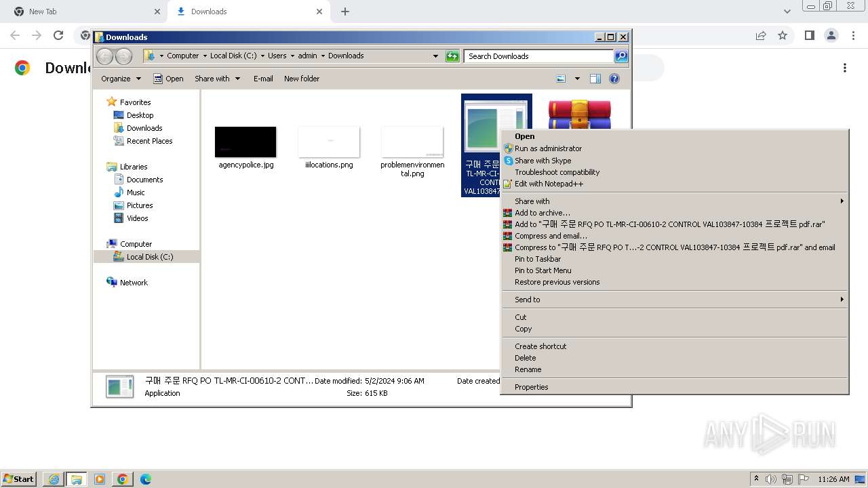
Task: Open the Windows Start menu
Action: click(19, 479)
